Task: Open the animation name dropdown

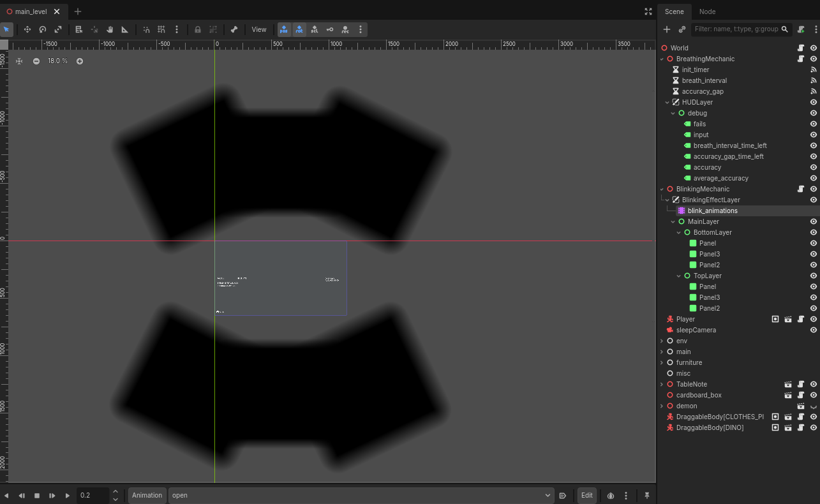Action: pos(361,495)
